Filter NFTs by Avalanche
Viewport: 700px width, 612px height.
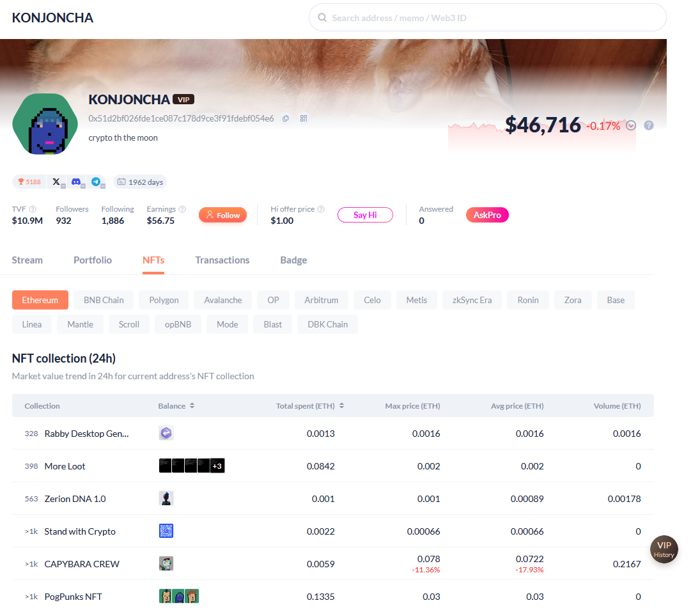pos(222,300)
